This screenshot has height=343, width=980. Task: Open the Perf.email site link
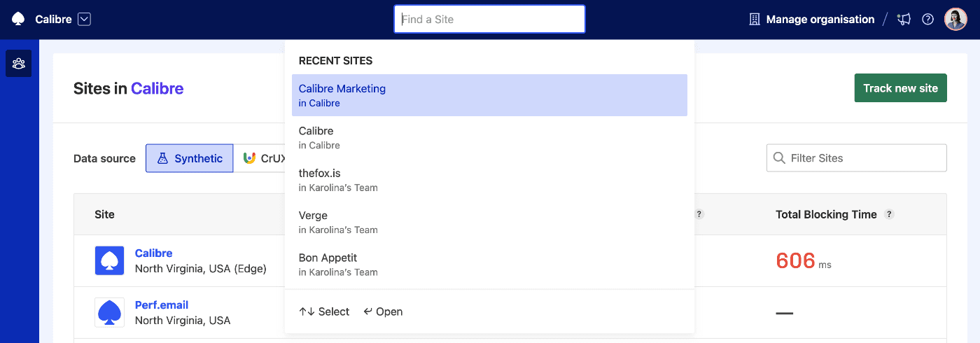tap(162, 305)
